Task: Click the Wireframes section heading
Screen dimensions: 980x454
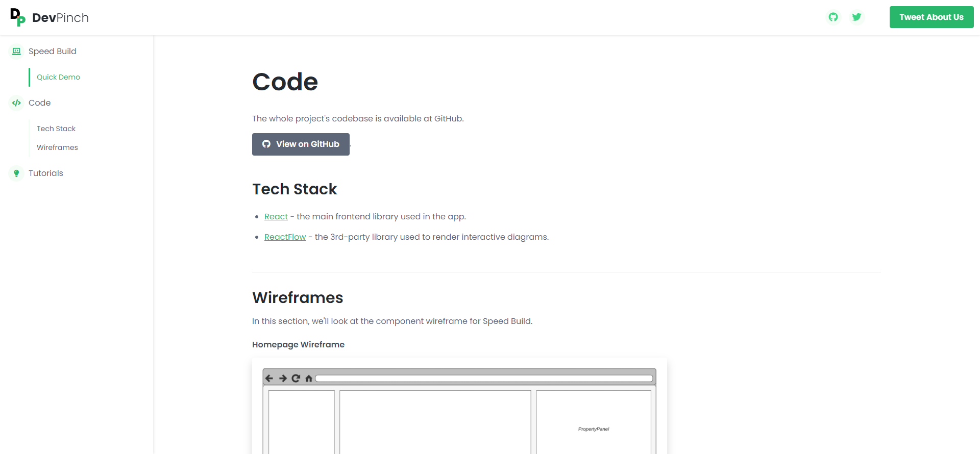Action: point(298,298)
